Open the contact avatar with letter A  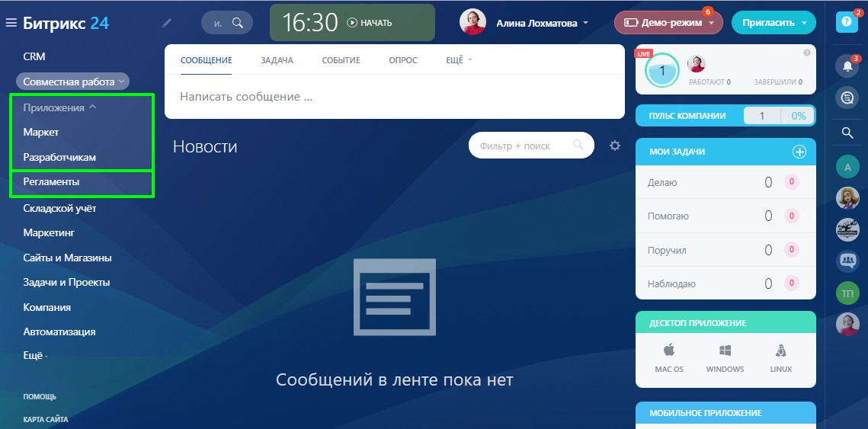click(847, 166)
